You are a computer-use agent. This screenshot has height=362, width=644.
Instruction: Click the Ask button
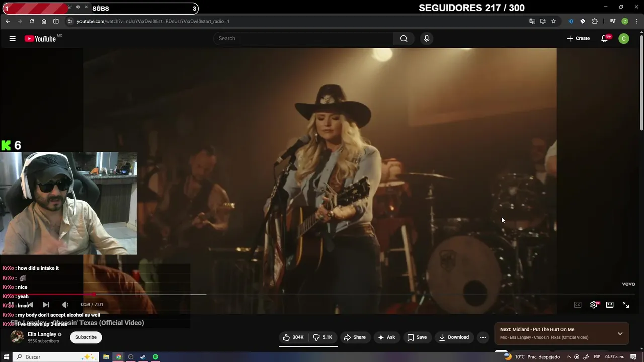click(x=386, y=337)
